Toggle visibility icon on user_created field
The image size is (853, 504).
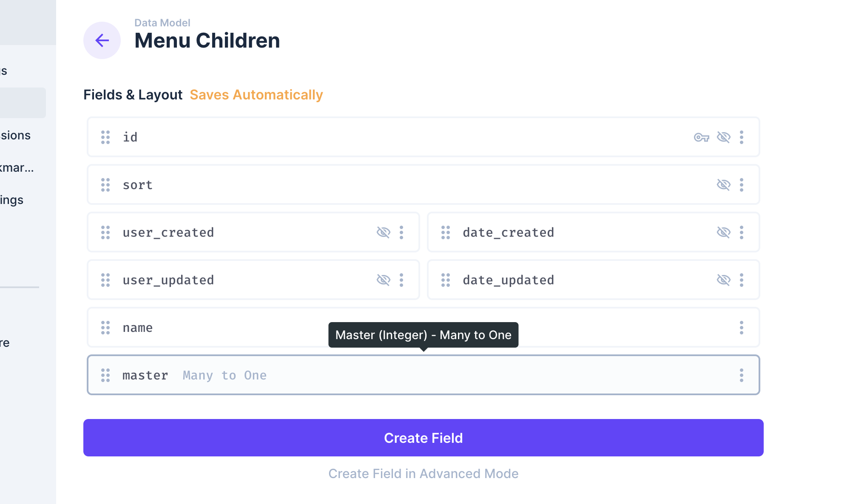pos(384,232)
